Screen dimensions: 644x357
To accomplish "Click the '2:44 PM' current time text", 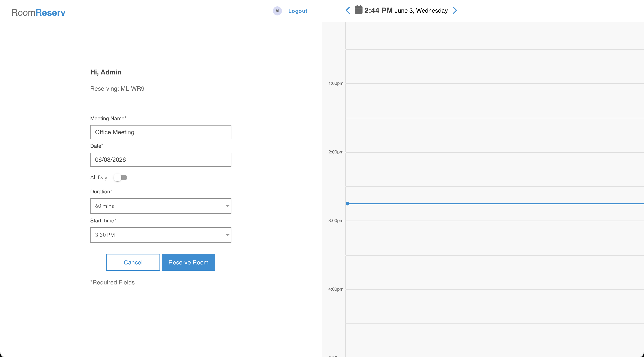I will tap(378, 11).
